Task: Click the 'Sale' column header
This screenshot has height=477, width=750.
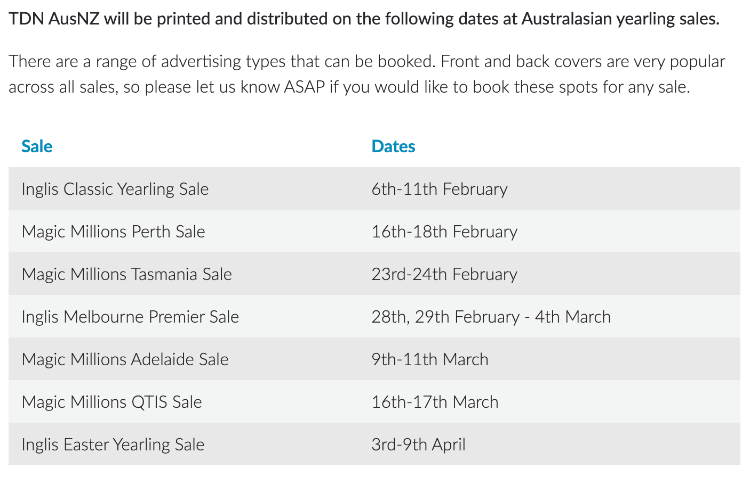Action: click(x=37, y=146)
